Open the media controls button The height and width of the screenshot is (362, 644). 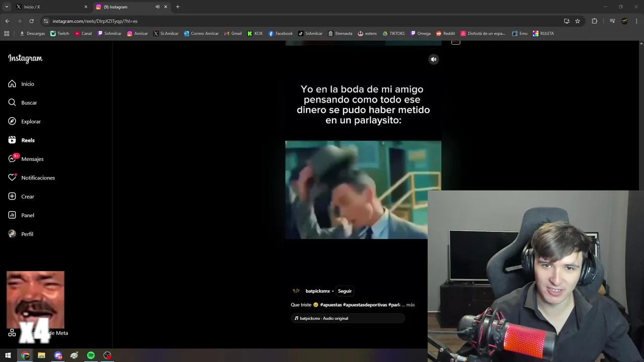pyautogui.click(x=612, y=21)
